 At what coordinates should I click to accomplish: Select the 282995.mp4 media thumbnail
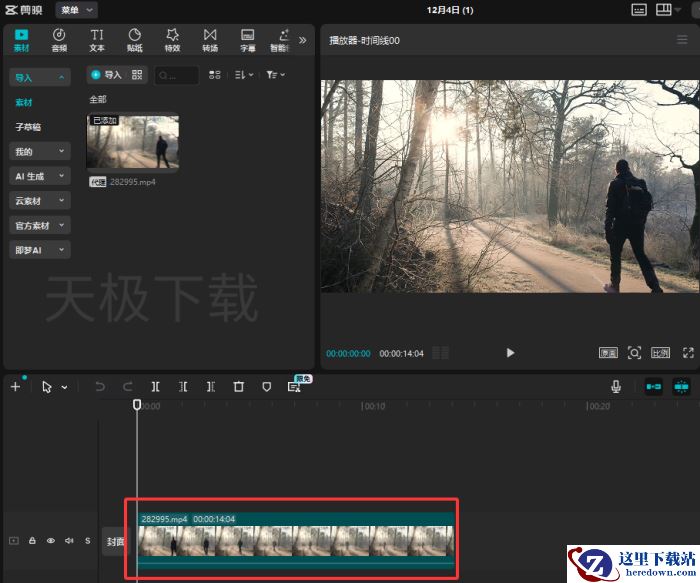133,142
